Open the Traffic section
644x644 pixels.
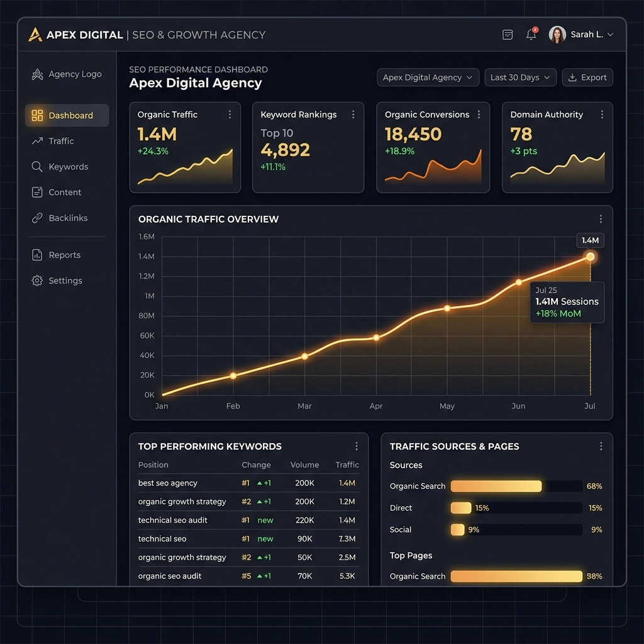(x=61, y=141)
